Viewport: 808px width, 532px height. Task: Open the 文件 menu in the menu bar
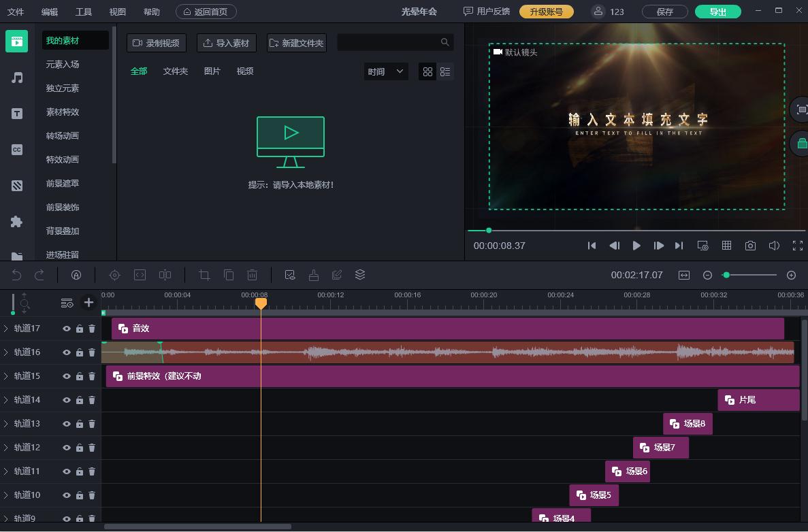point(16,11)
